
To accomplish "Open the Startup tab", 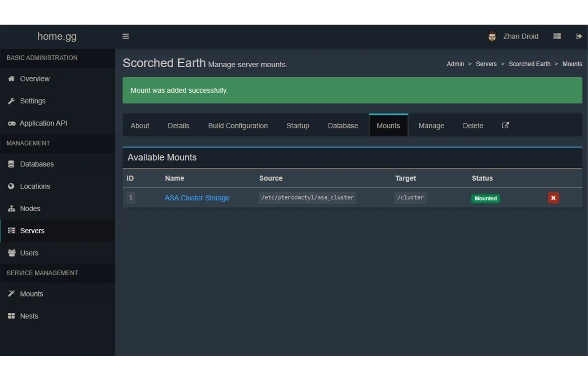I will [297, 126].
